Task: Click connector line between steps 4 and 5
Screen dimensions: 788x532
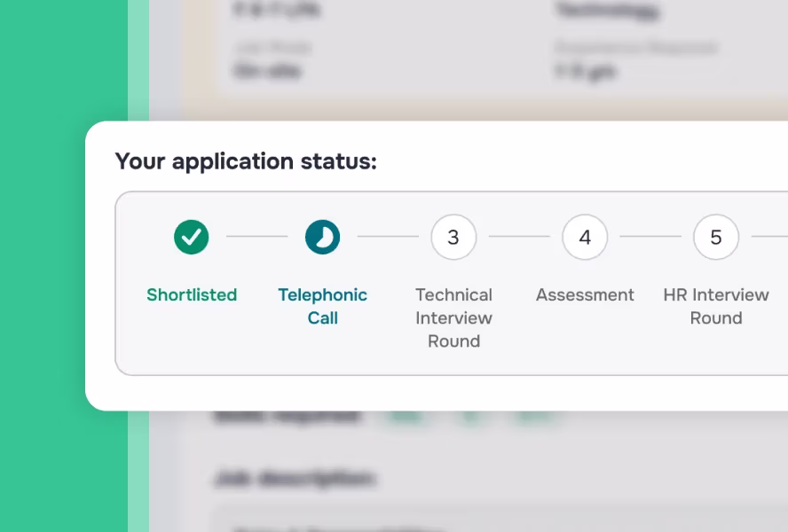Action: click(x=650, y=236)
